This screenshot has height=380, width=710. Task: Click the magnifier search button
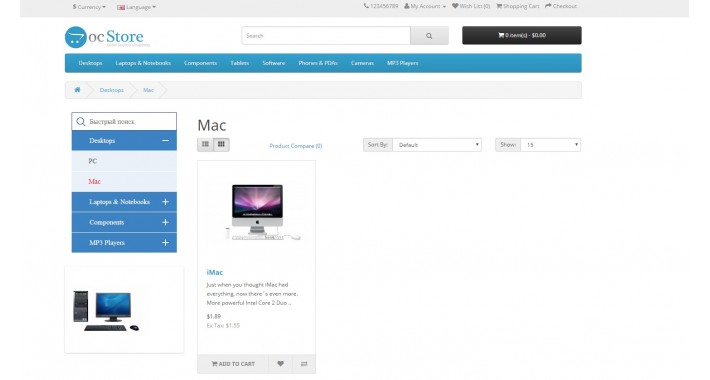[x=429, y=36]
